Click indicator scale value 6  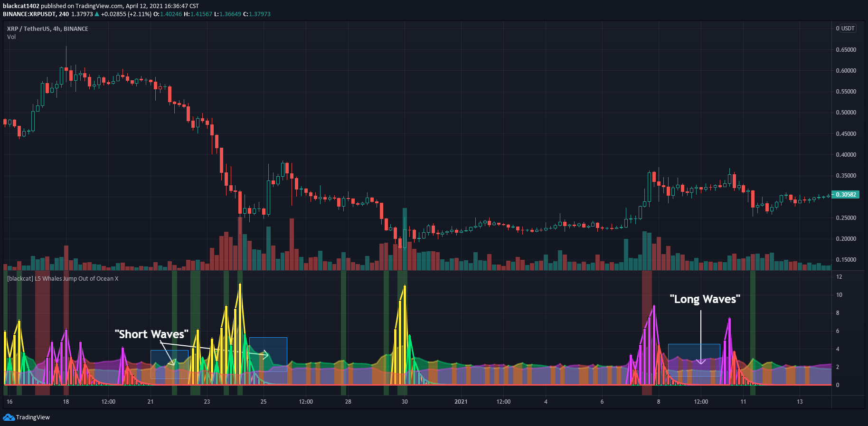coord(838,331)
